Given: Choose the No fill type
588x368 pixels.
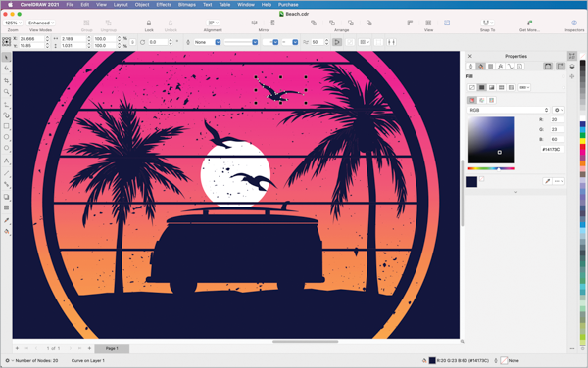Looking at the screenshot, I should click(x=471, y=88).
